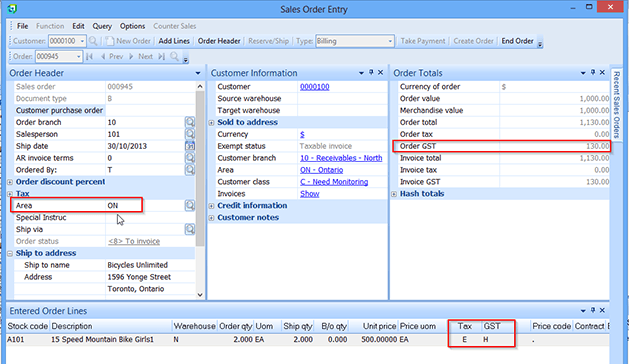This screenshot has width=629, height=364.
Task: Browse the Ordered By lookup icon
Action: pyautogui.click(x=190, y=170)
